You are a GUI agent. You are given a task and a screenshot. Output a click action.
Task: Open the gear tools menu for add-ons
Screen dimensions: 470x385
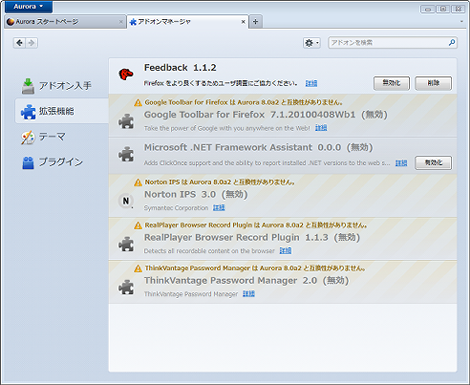point(312,43)
